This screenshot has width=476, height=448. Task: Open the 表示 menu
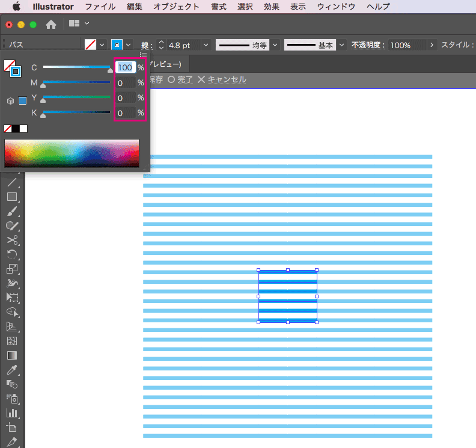click(298, 7)
